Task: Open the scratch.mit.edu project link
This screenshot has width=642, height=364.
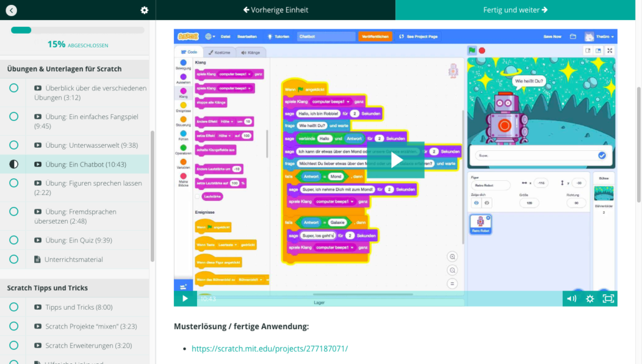Action: pos(269,348)
